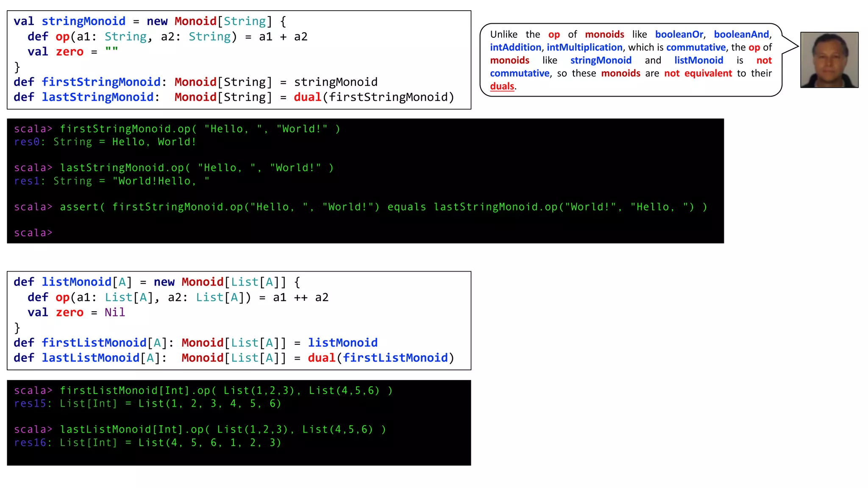Screen dimensions: 868x488
Task: Click the 'res0: String = Hello, World!' output
Action: click(105, 142)
